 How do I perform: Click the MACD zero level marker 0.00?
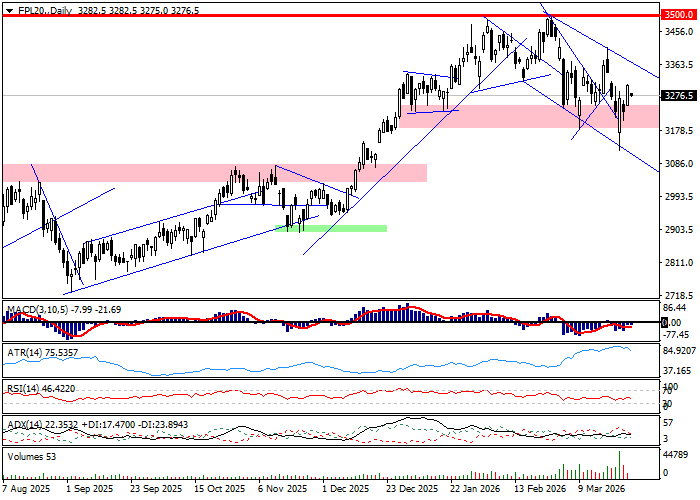(673, 323)
